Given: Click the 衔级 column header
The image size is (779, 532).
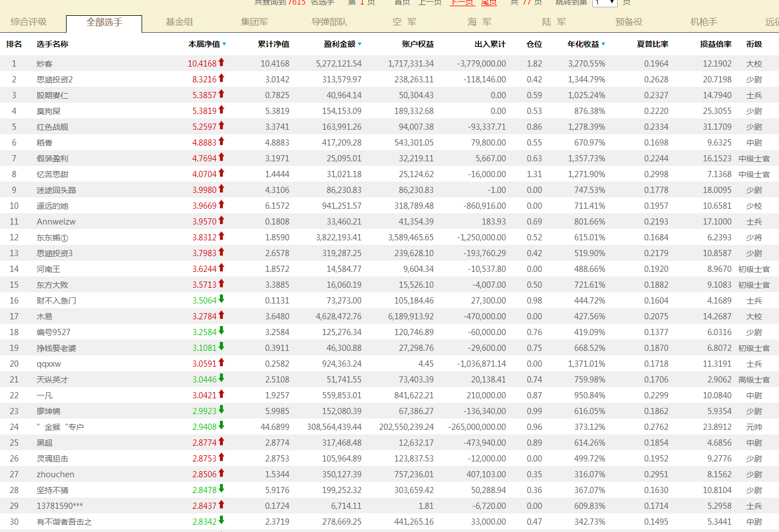Looking at the screenshot, I should click(754, 44).
